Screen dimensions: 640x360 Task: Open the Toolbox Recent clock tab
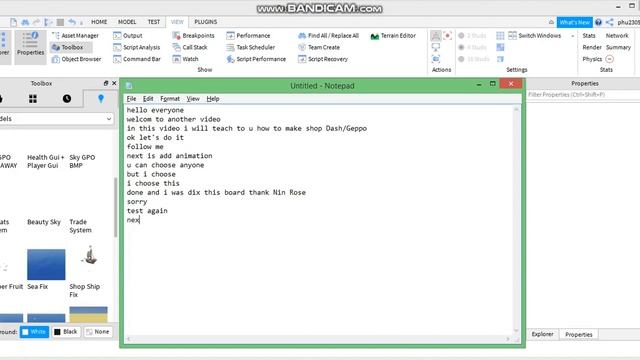point(67,99)
